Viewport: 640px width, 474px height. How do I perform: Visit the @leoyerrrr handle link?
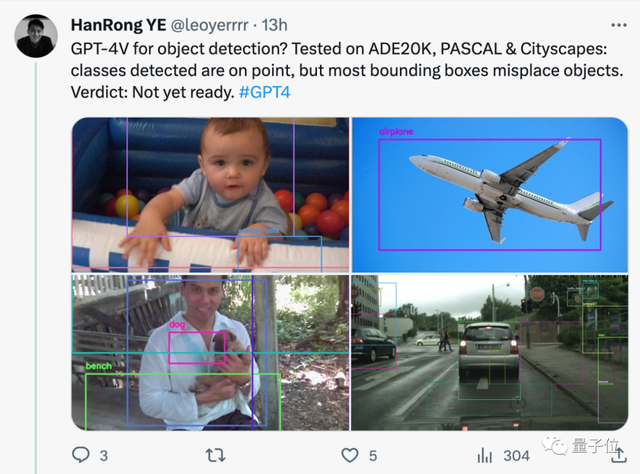coord(209,25)
